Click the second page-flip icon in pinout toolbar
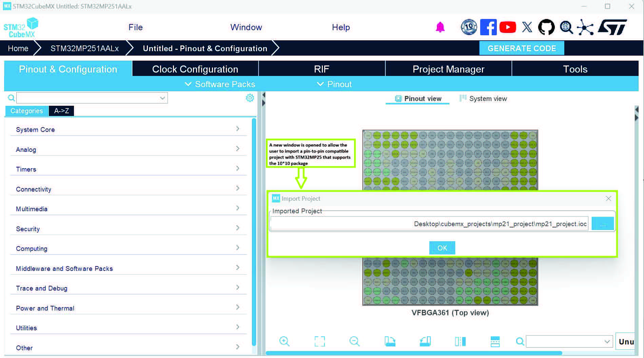Screen dimensions: 644x358 tap(425, 341)
